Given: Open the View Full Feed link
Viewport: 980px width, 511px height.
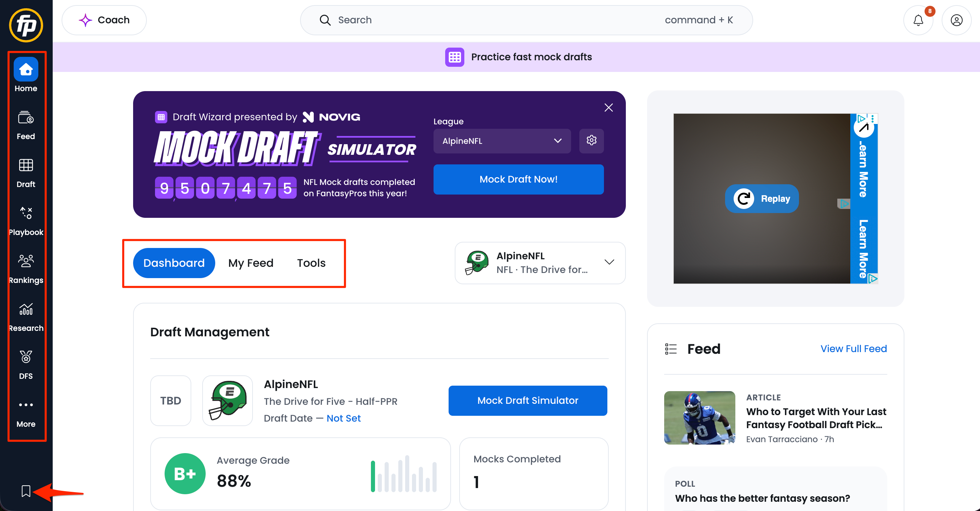Looking at the screenshot, I should point(853,349).
